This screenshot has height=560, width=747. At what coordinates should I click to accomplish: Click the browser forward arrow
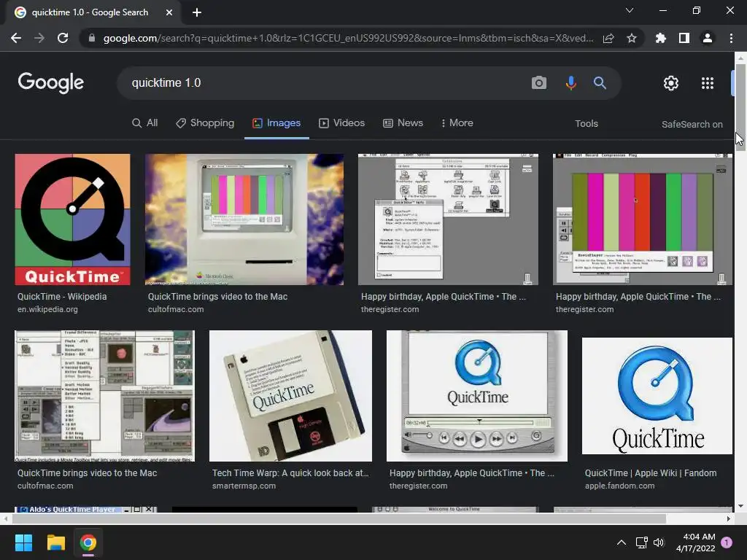coord(39,38)
